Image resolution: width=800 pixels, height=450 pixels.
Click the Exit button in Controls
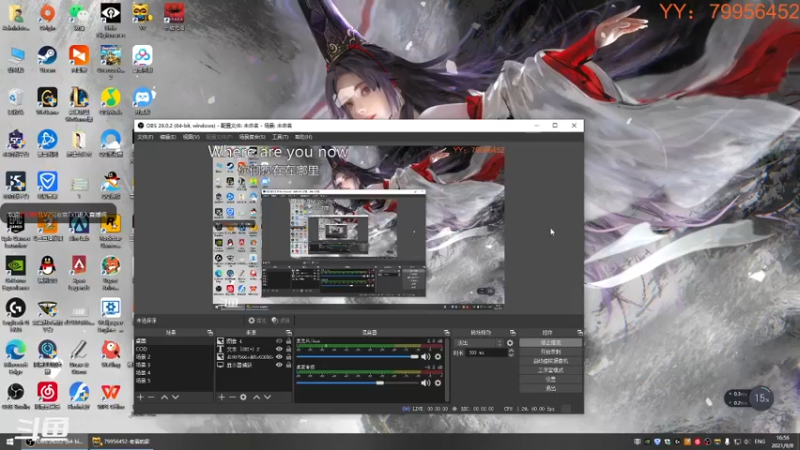pos(551,388)
